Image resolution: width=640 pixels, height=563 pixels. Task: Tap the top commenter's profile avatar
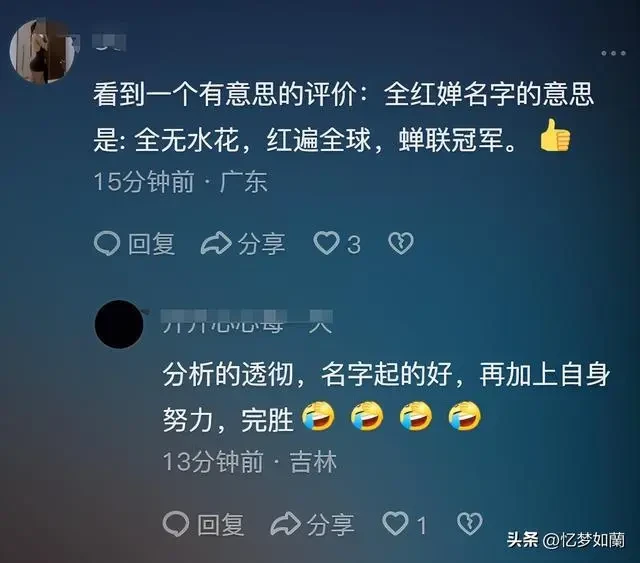point(43,51)
